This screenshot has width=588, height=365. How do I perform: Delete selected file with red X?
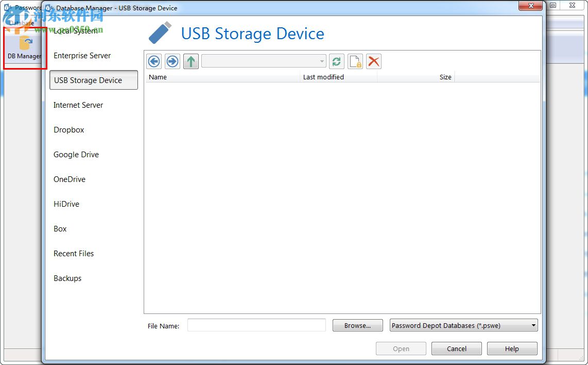pyautogui.click(x=374, y=62)
